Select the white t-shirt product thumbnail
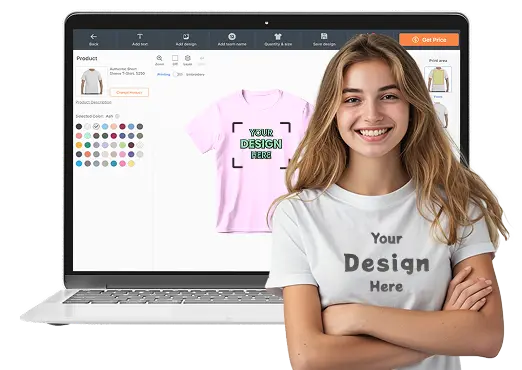Viewport: 522px width, 370px height. click(91, 81)
